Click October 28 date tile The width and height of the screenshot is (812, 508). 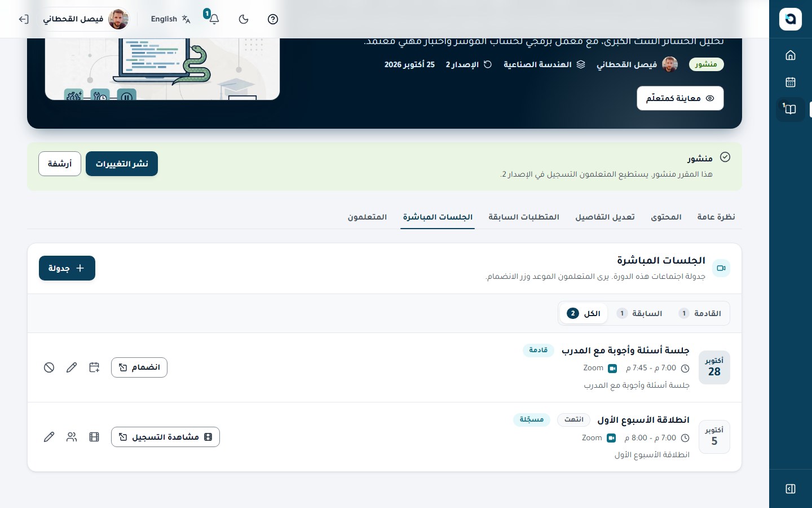714,367
